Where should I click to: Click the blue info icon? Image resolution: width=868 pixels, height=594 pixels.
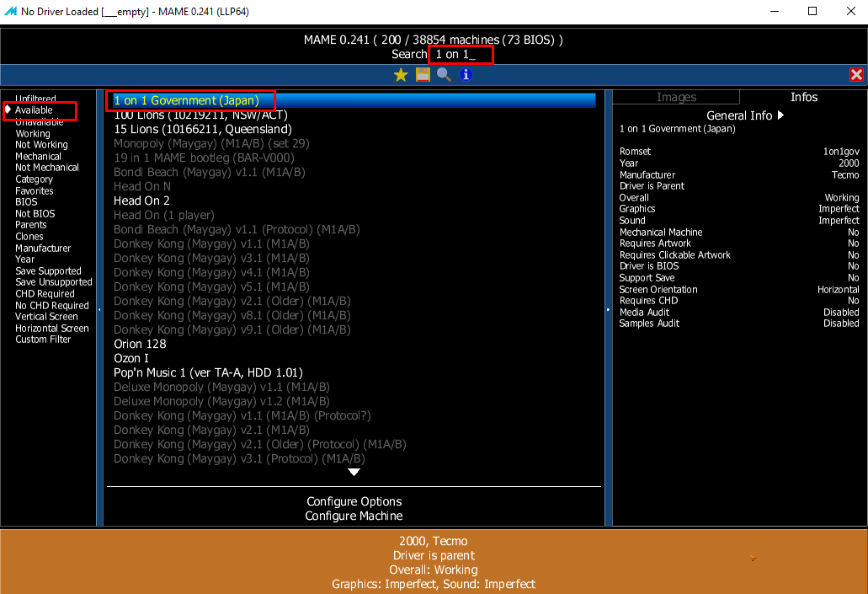point(466,75)
